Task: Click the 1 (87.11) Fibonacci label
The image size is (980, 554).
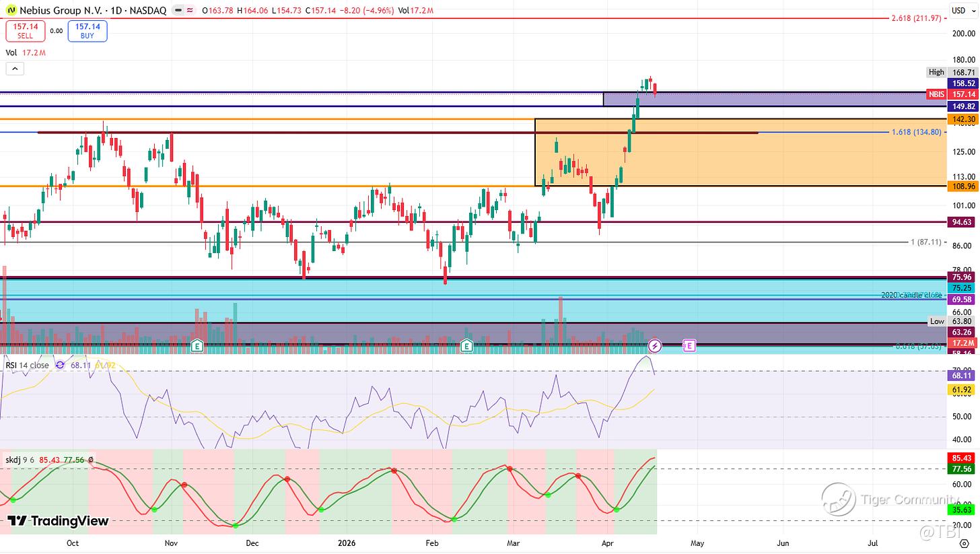Action: point(925,242)
